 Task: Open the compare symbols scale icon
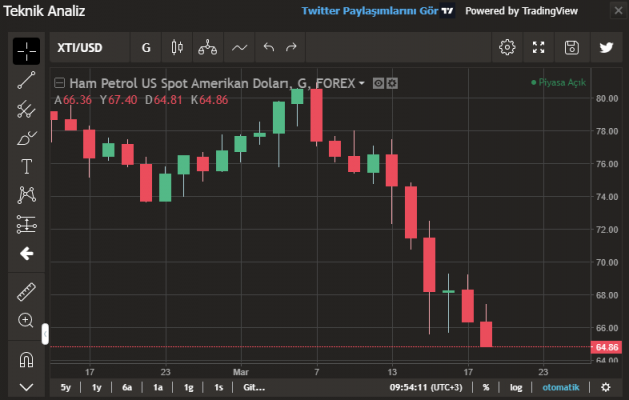click(208, 48)
